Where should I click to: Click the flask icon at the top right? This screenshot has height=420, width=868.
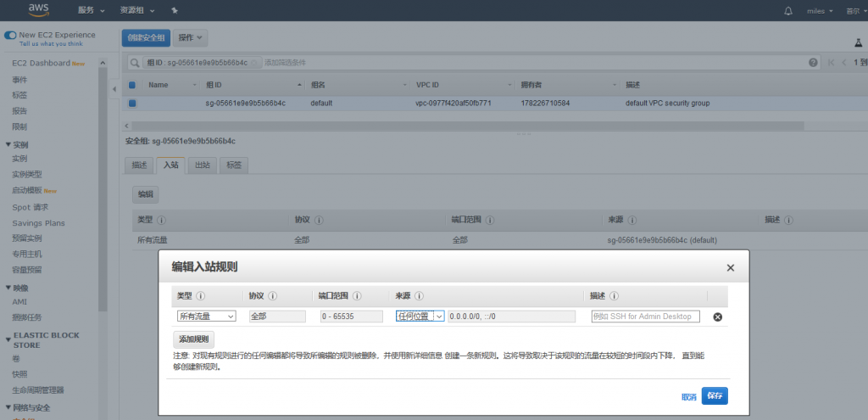click(857, 42)
